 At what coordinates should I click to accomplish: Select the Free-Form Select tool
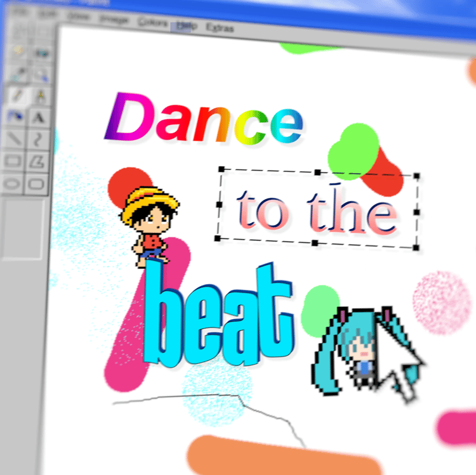(20, 30)
